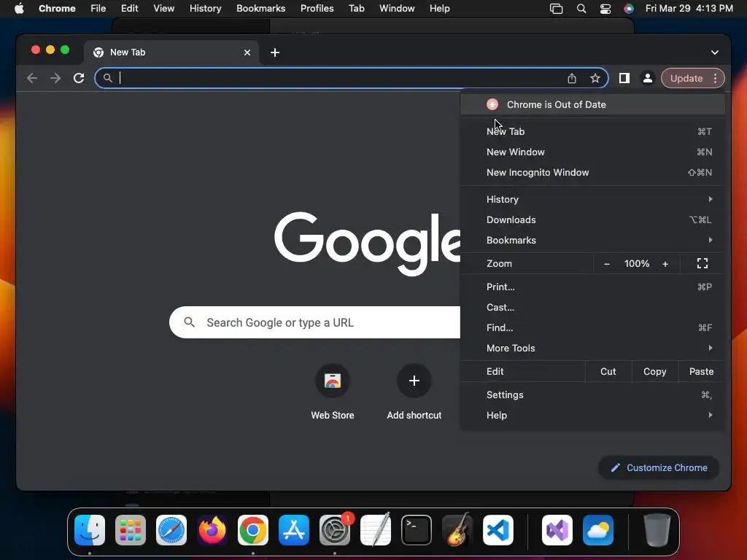Click the fullscreen icon in Zoom row
Screen dimensions: 747x560
click(x=703, y=263)
